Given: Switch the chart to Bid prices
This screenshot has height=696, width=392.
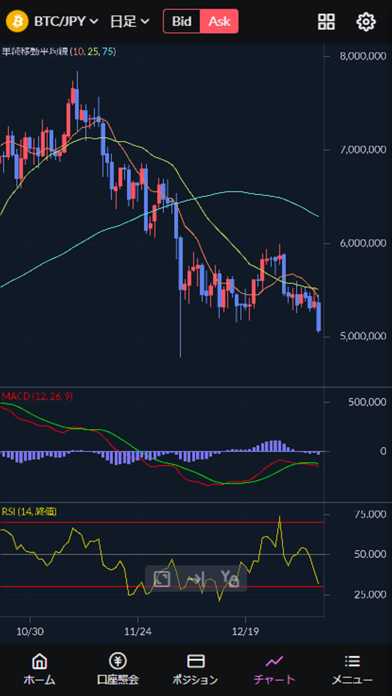Looking at the screenshot, I should pyautogui.click(x=182, y=21).
